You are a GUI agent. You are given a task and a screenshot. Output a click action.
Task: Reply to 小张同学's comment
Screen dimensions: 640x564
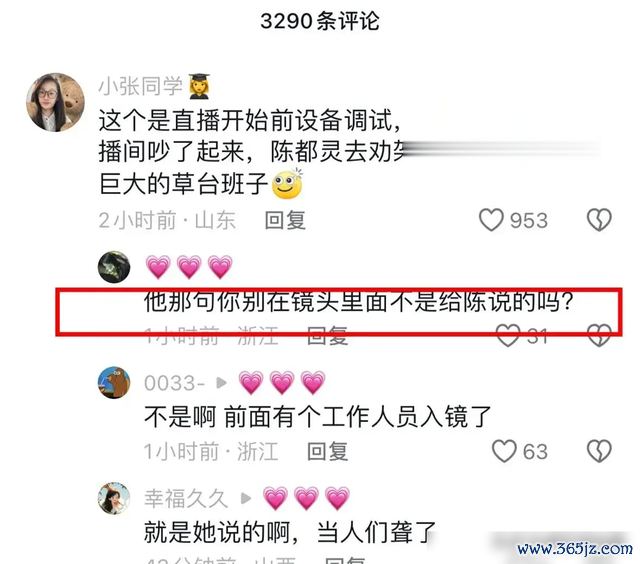[x=285, y=220]
